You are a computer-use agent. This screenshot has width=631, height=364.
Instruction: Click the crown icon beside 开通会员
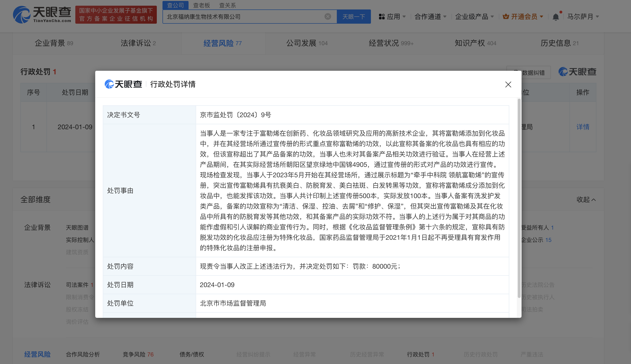pos(506,17)
